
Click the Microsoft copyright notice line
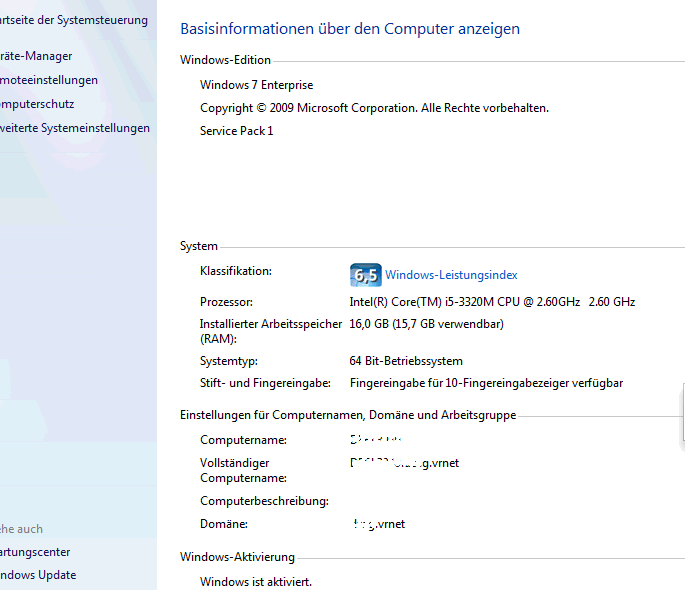pos(374,108)
